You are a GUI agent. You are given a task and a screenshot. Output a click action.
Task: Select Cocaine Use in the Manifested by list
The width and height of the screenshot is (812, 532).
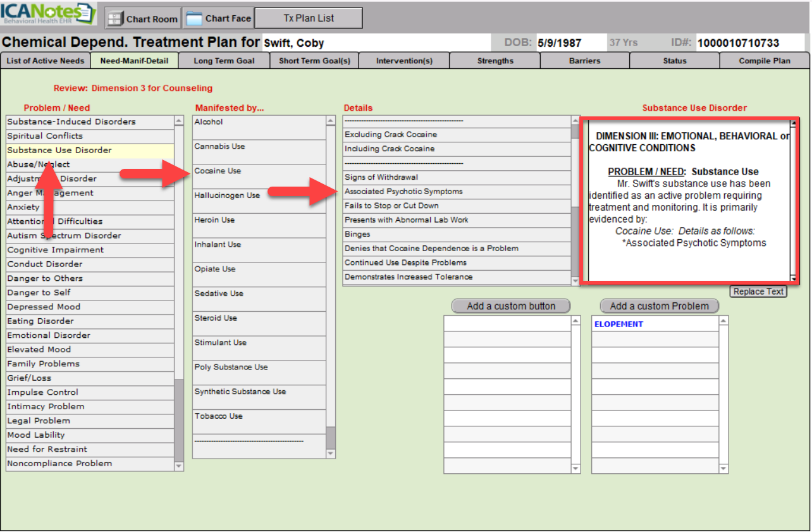click(259, 171)
